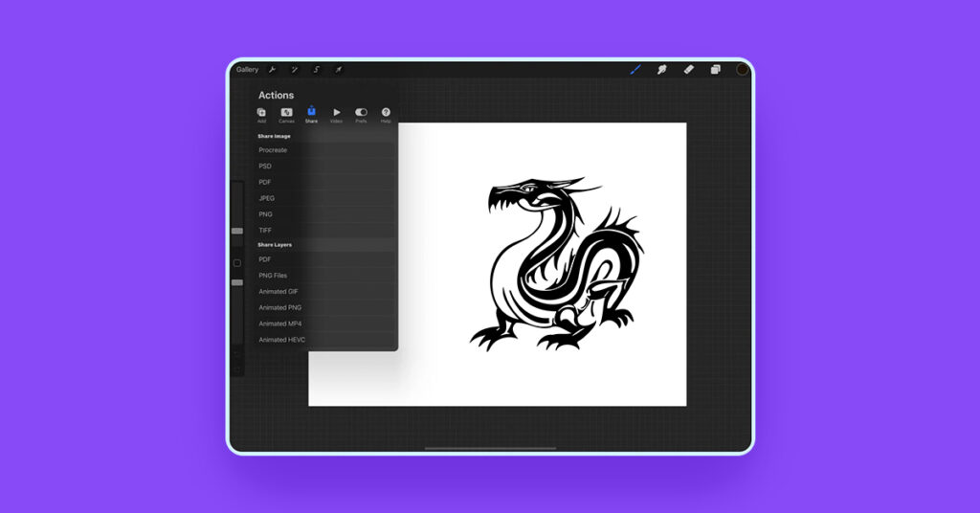Open the Prefs tab in Actions
Screen dimensions: 980x513
coord(361,115)
